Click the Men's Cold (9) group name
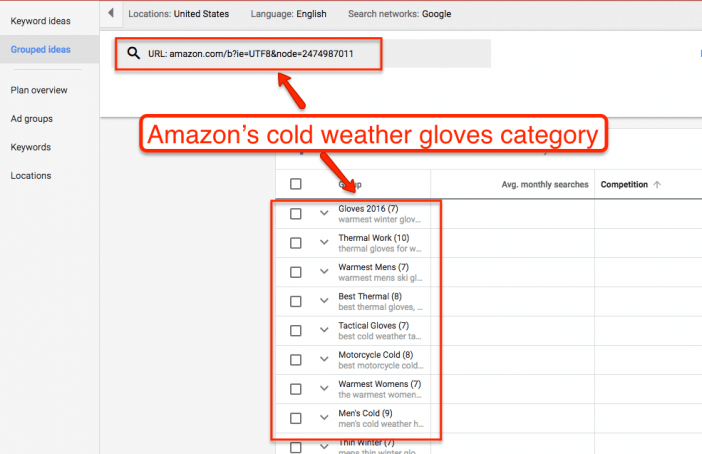The width and height of the screenshot is (702, 454). (365, 413)
